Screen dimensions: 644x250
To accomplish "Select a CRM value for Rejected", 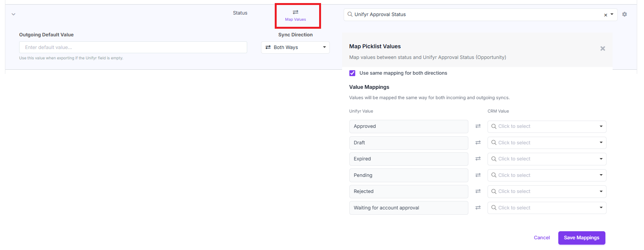I will 547,191.
